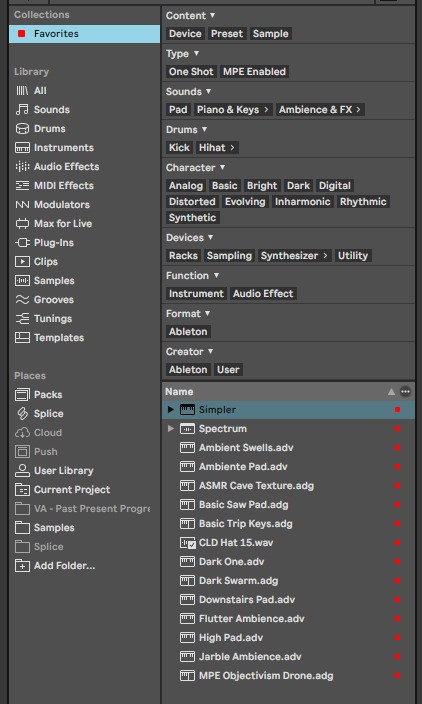The image size is (422, 704).
Task: Collapse the Character filter group
Action: [x=222, y=167]
